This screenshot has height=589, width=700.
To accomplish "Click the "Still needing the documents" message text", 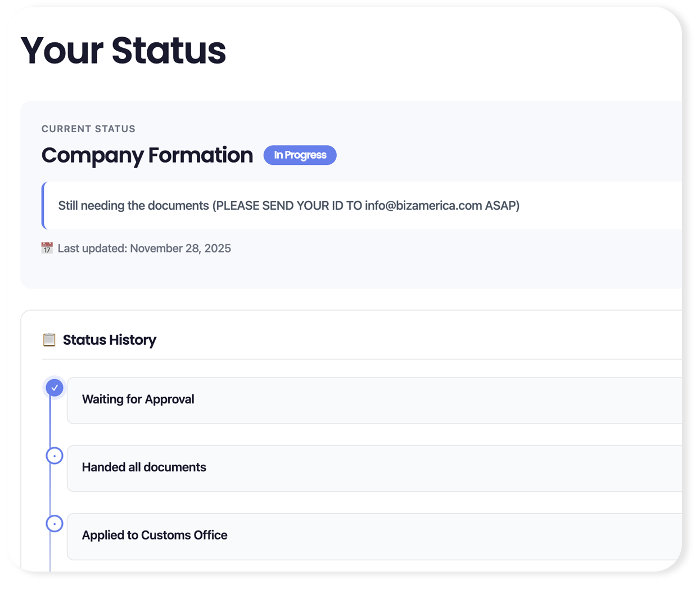I will click(x=133, y=206).
